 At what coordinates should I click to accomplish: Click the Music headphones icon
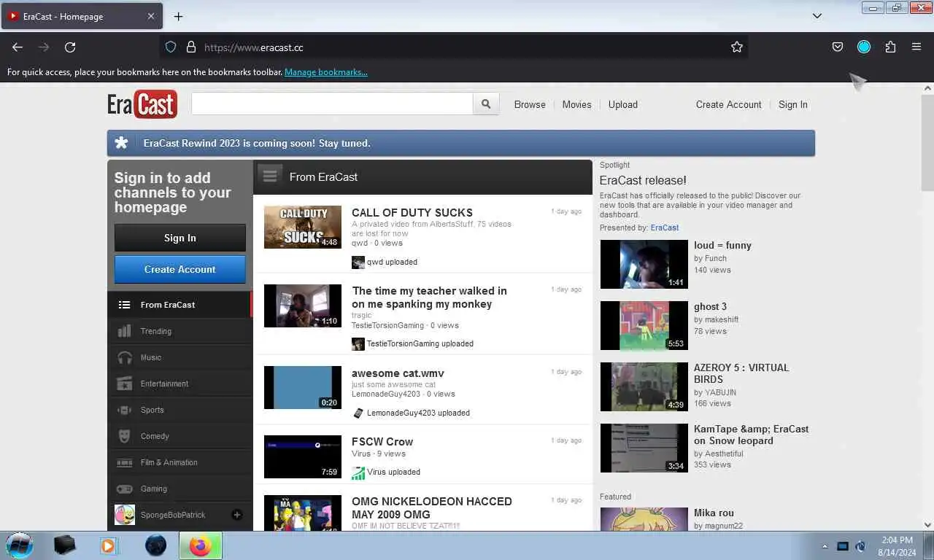[125, 357]
